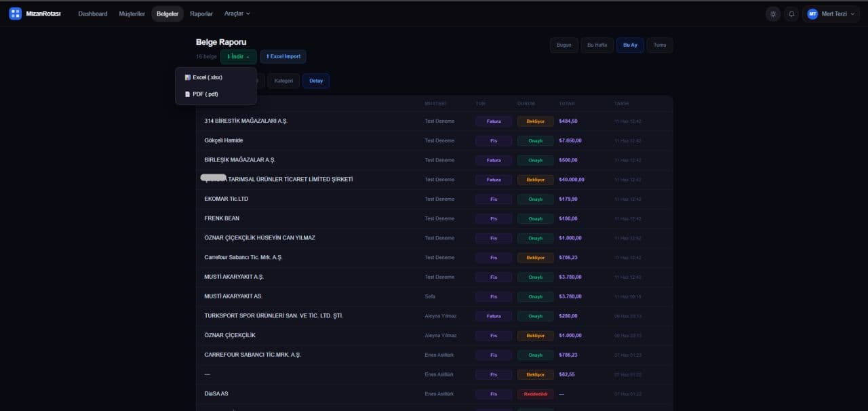Image resolution: width=868 pixels, height=411 pixels.
Task: Click the Excel file icon in dropdown
Action: click(188, 77)
